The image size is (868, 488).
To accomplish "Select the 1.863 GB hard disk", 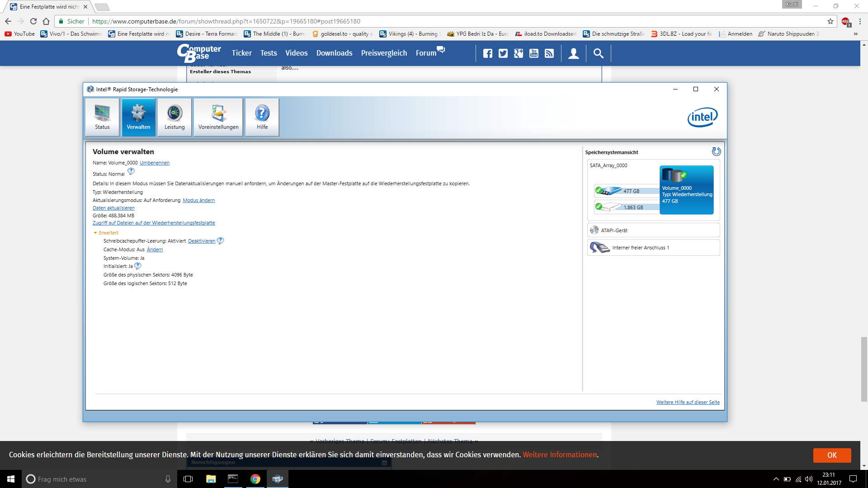I will point(626,207).
